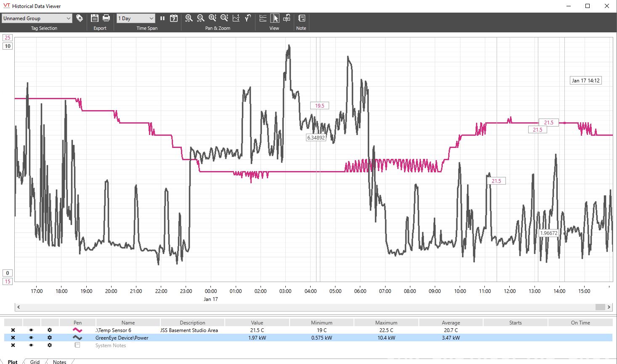
Task: Click the Description column header
Action: pyautogui.click(x=192, y=323)
